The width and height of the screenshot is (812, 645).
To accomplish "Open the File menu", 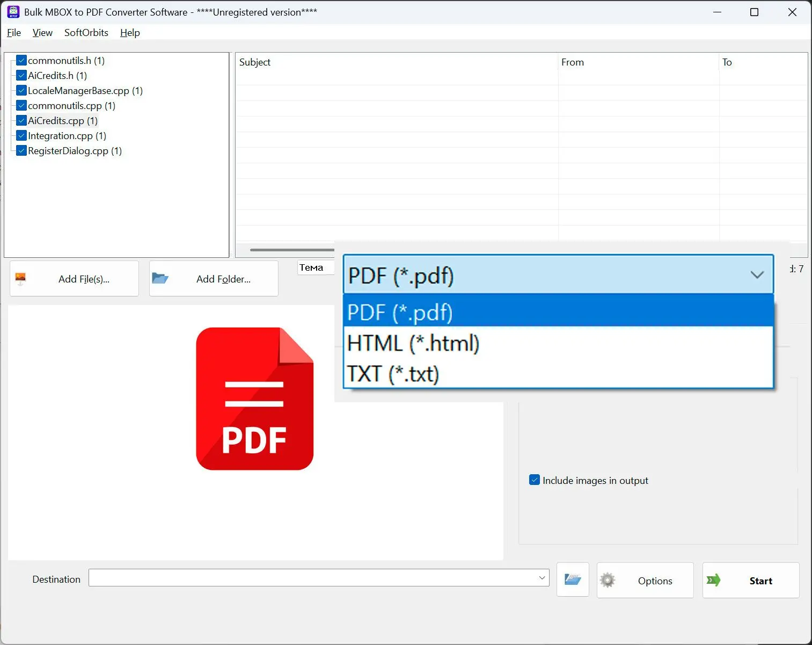I will pyautogui.click(x=14, y=33).
